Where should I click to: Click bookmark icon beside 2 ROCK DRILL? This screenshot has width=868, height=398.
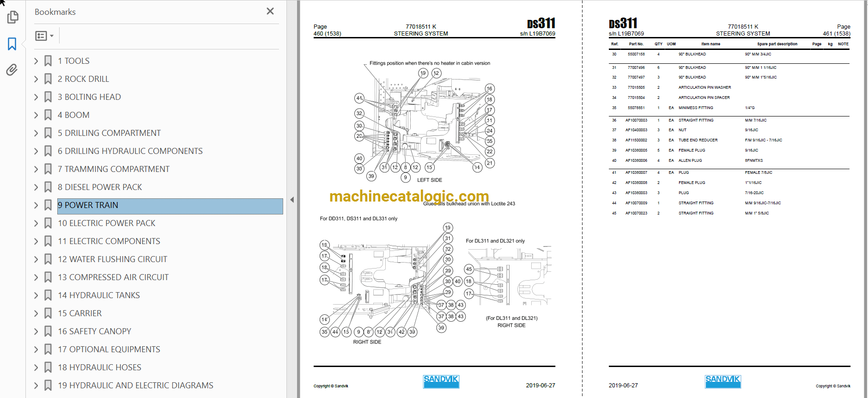point(48,79)
